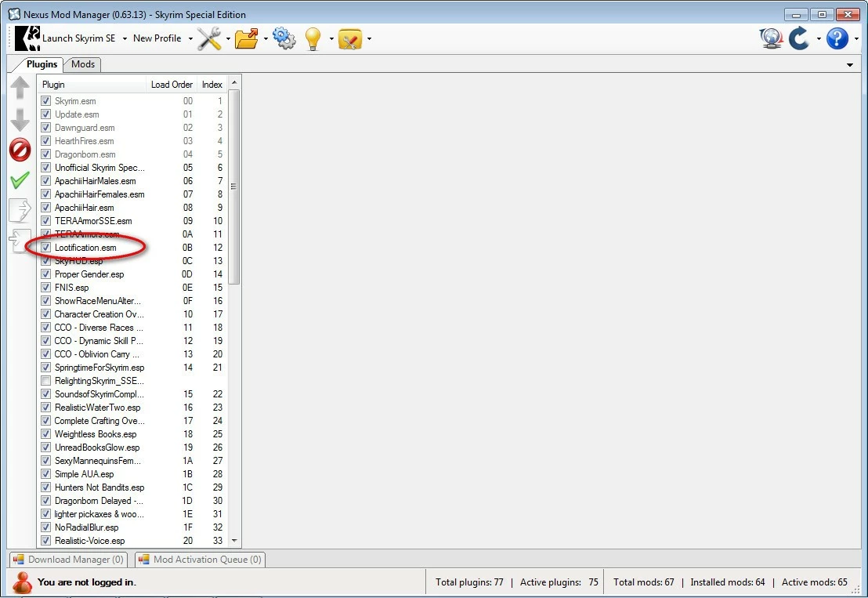This screenshot has height=598, width=868.
Task: Click the Nexus login globe icon
Action: tap(771, 38)
